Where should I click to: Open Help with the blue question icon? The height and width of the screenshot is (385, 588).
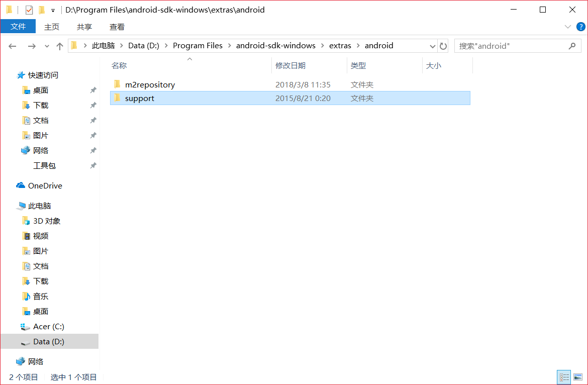tap(580, 27)
